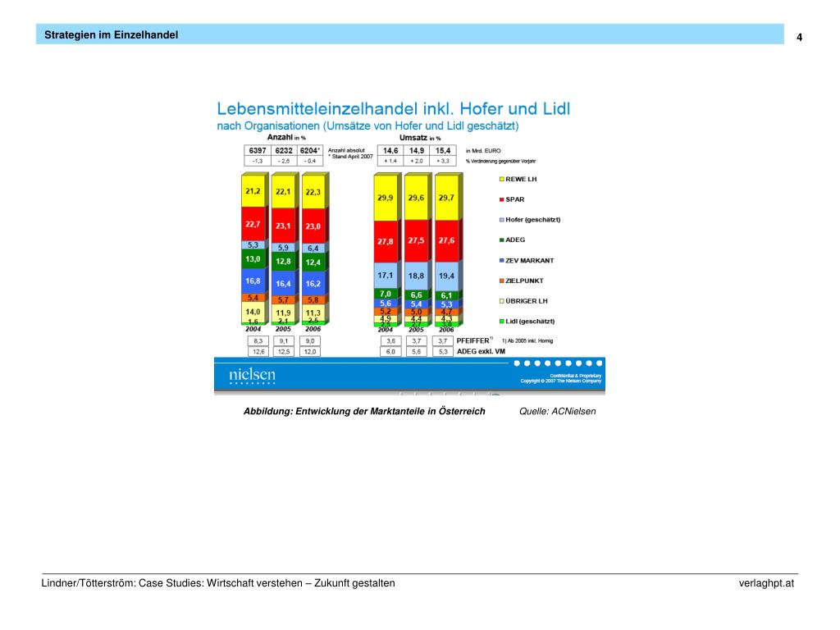Click the '% Veränderung gegenüber Vorjahr' note
Viewport: 840px width, 630px height.
pos(500,162)
